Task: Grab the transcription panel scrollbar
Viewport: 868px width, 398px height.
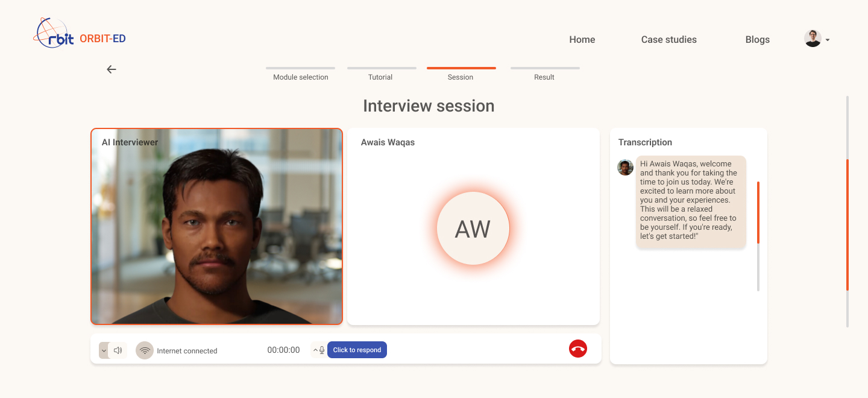Action: (759, 265)
